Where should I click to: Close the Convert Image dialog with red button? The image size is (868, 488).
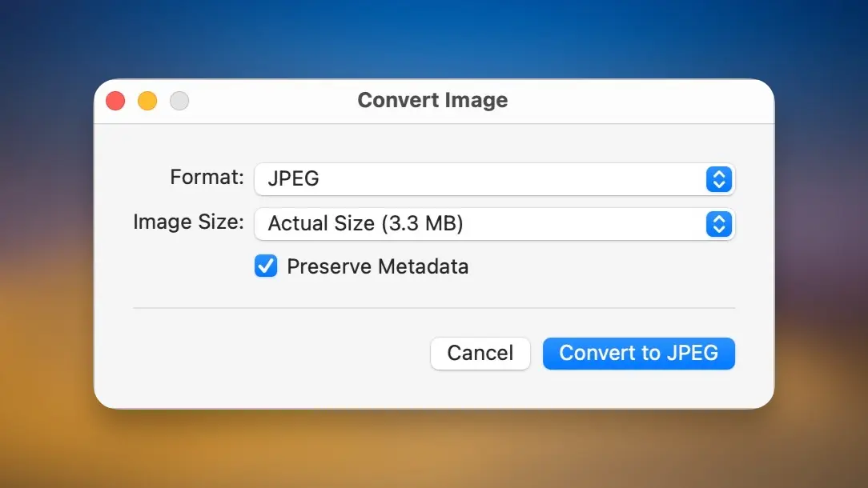pos(115,101)
